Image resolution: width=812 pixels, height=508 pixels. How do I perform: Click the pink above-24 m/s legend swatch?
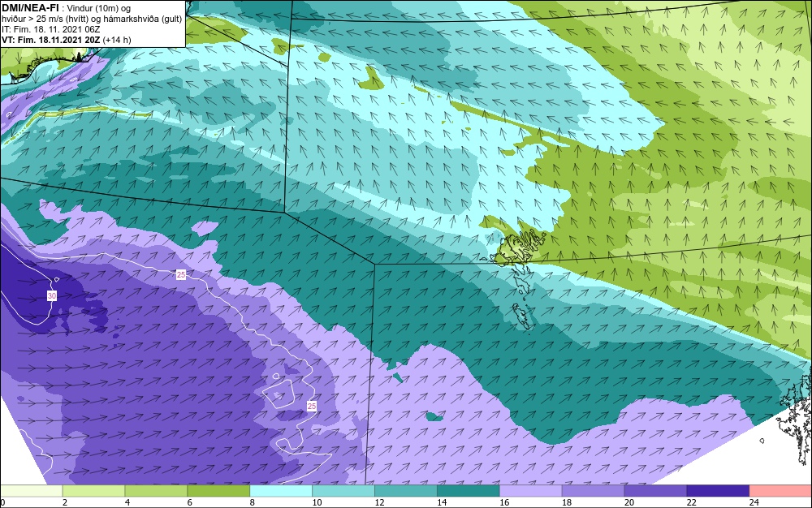780,491
